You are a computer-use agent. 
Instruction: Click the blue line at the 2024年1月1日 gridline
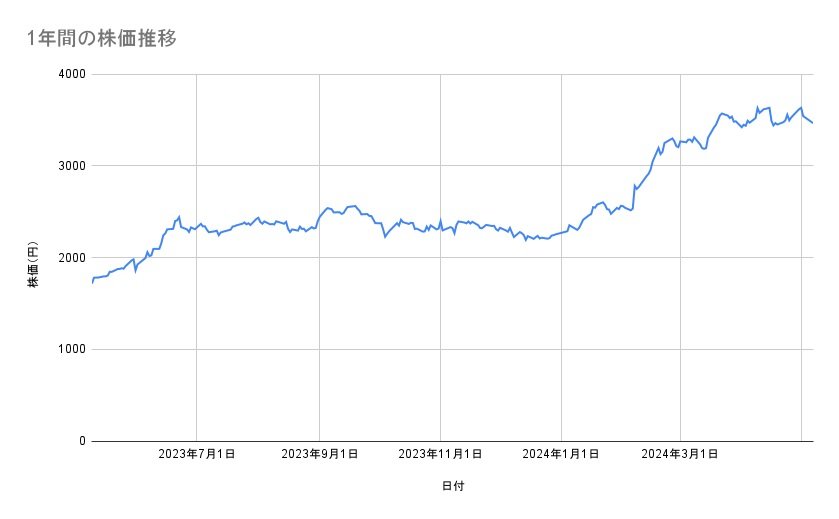pyautogui.click(x=561, y=233)
